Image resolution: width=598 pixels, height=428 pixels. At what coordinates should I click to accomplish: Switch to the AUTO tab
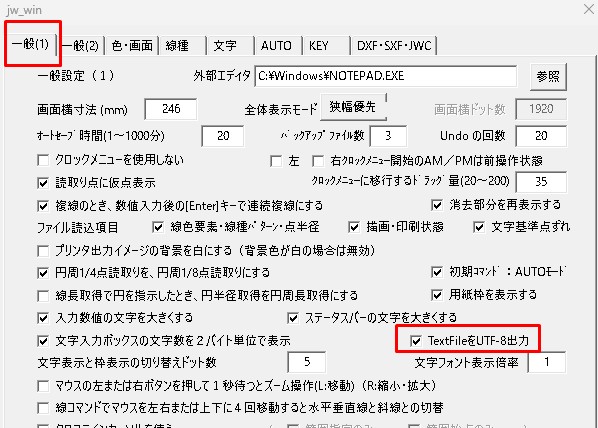pyautogui.click(x=278, y=46)
